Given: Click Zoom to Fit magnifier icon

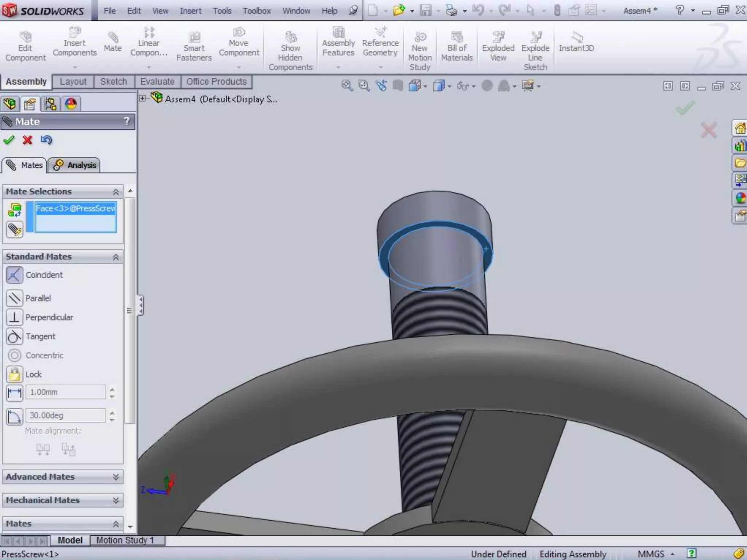Looking at the screenshot, I should (x=347, y=86).
